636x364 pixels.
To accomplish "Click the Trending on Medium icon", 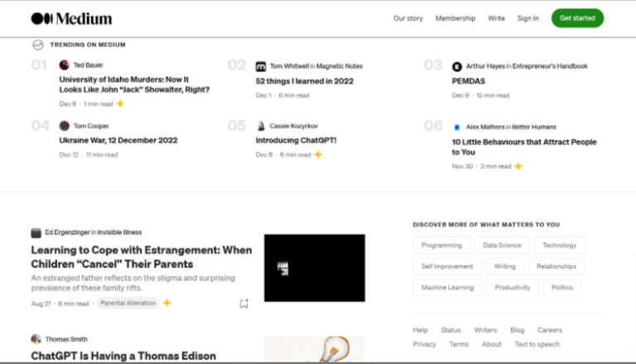I will pyautogui.click(x=38, y=45).
